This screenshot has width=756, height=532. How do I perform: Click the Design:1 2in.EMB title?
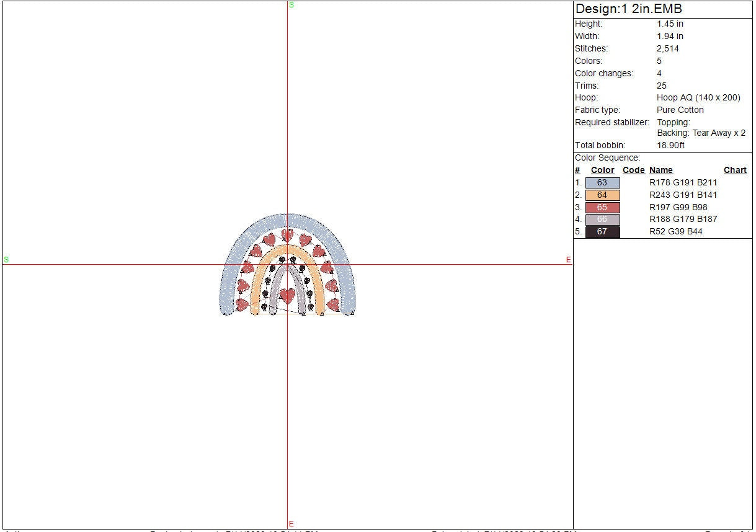point(628,9)
